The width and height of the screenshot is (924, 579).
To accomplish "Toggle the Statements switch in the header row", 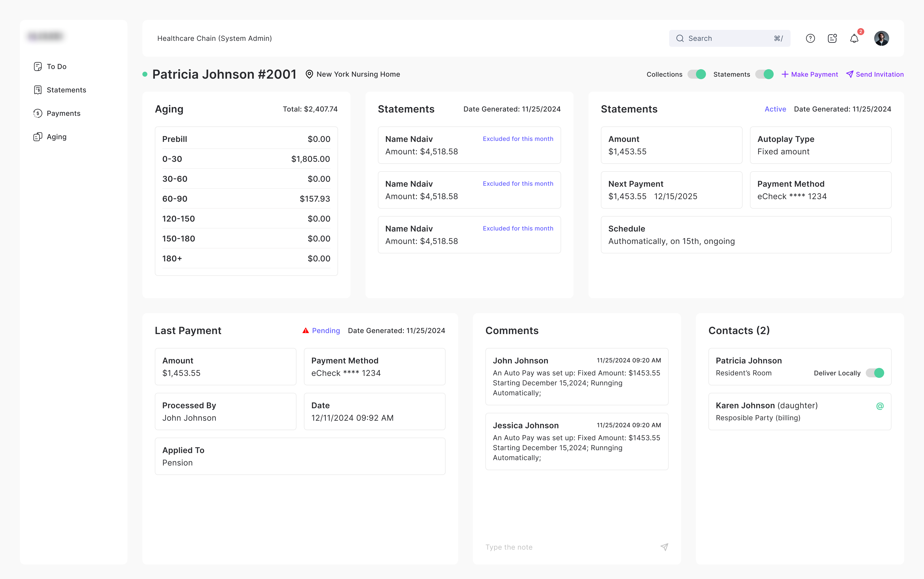I will (x=764, y=74).
